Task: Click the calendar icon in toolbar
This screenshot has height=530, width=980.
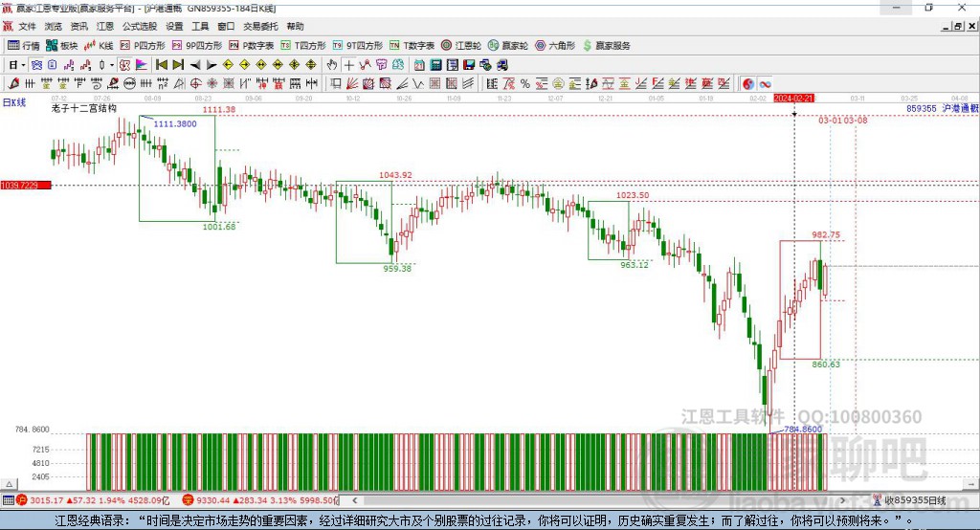Action: [419, 65]
